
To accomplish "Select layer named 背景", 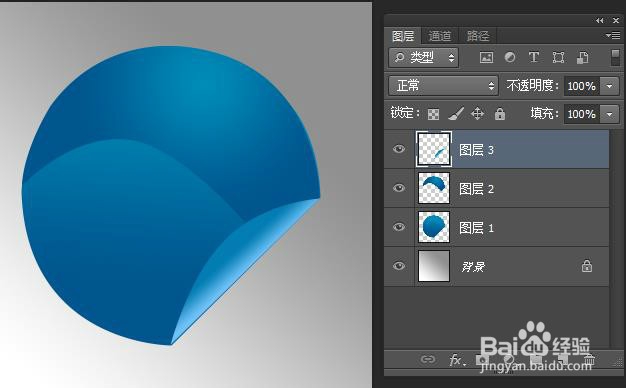I will click(473, 267).
